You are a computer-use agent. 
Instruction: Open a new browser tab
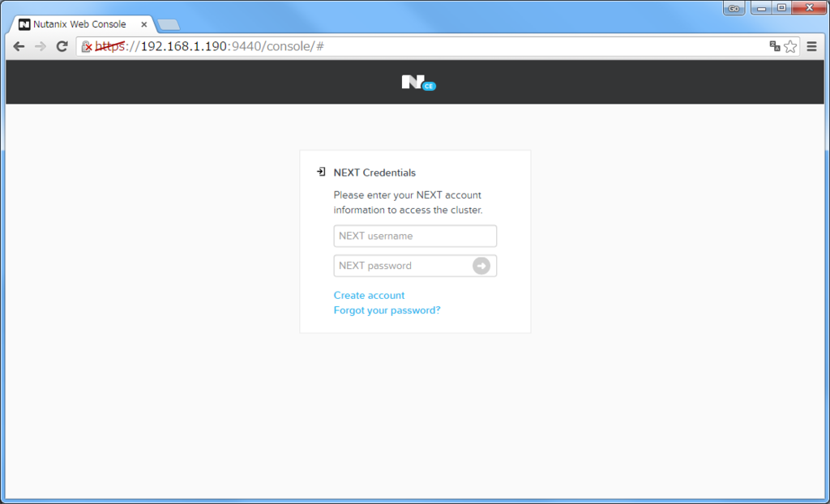[x=169, y=25]
